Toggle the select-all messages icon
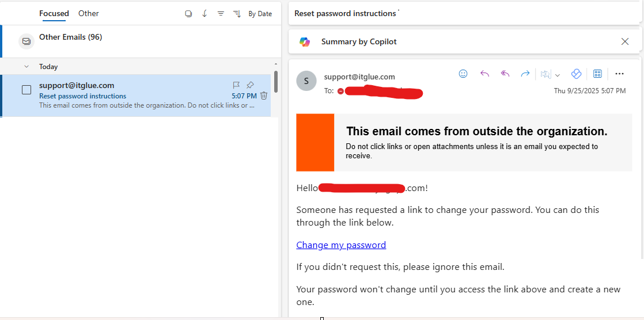Screen dimensions: 644x320 188,14
